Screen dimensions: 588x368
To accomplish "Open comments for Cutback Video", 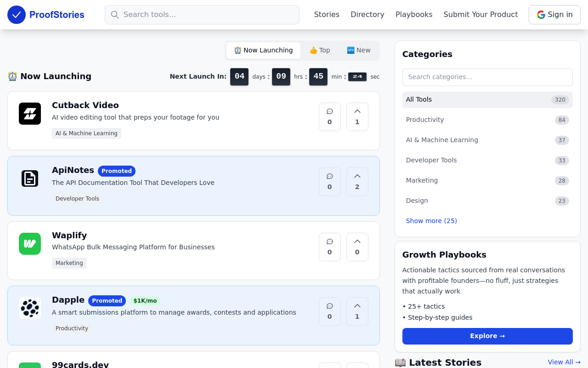I will (x=330, y=117).
